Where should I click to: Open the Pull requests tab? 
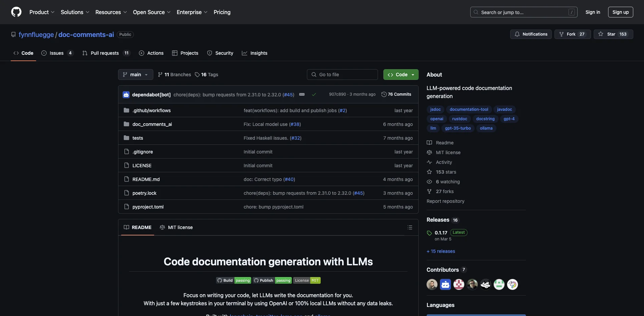point(106,53)
